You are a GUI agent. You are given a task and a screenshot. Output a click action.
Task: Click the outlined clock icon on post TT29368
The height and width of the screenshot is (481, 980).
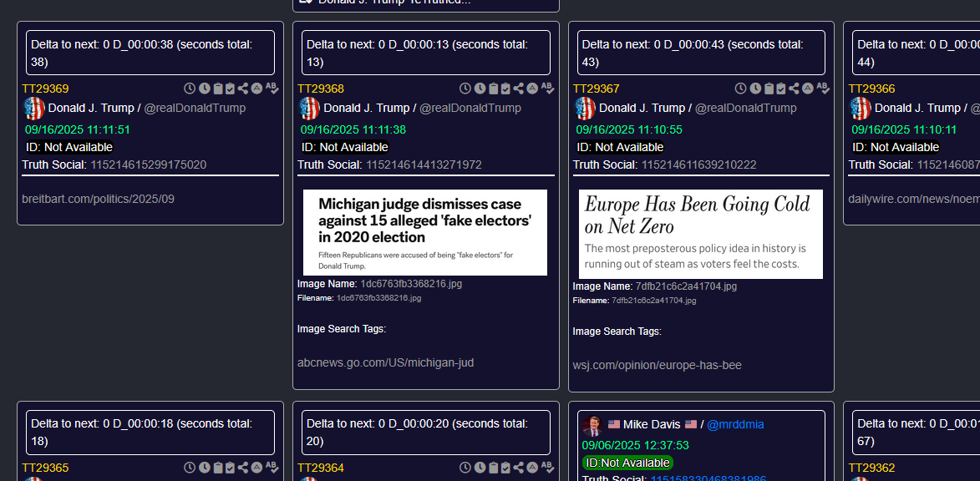pos(465,89)
